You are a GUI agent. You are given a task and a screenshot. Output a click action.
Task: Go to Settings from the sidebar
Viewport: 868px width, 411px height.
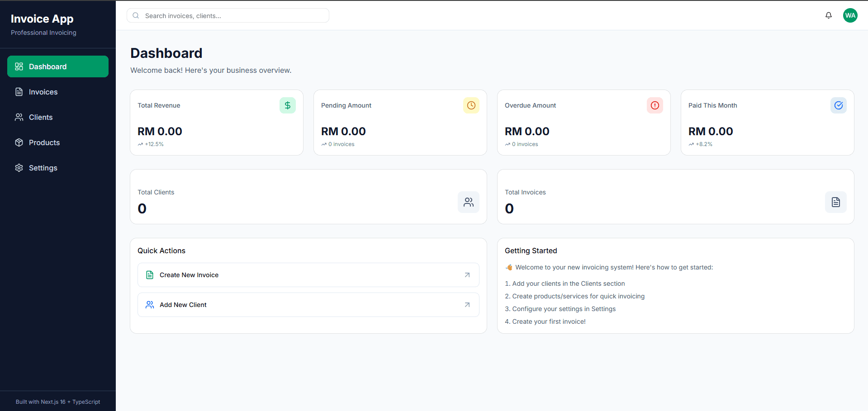coord(43,168)
